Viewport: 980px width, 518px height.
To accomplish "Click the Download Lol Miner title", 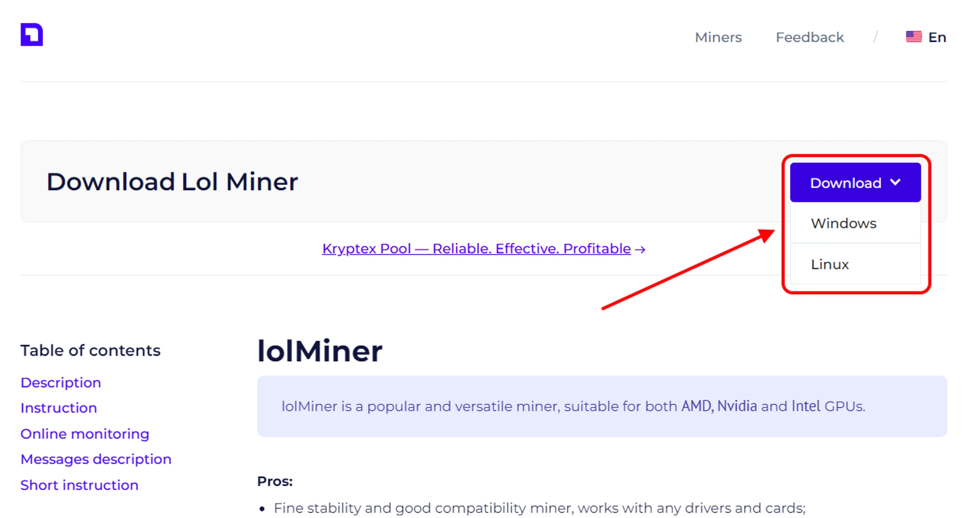I will 172,182.
